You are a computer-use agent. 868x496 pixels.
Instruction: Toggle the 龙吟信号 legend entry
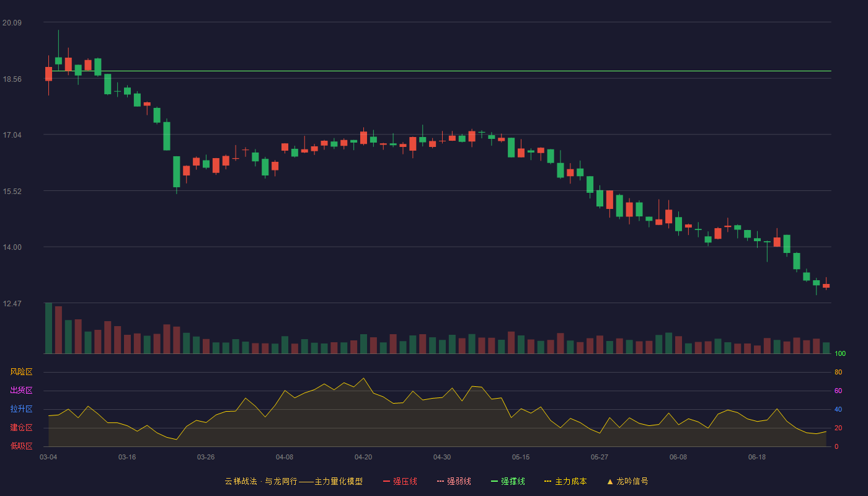pos(627,481)
